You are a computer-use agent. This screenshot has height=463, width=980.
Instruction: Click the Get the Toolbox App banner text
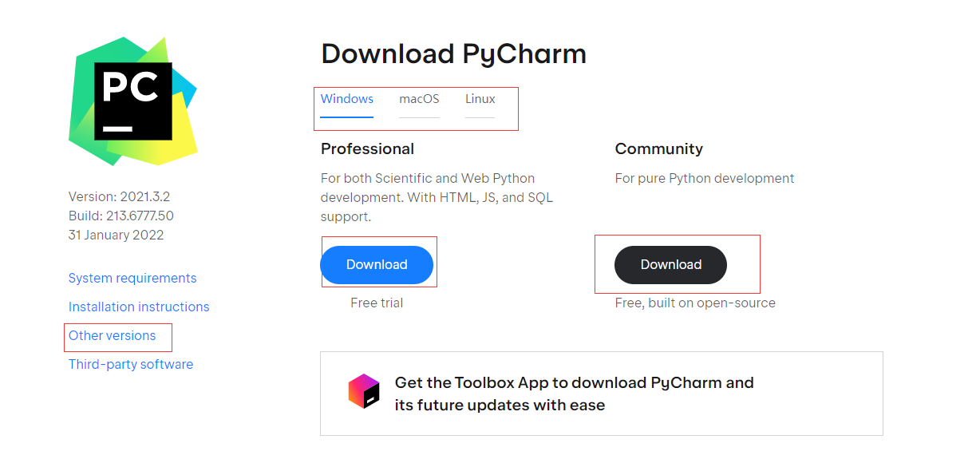point(574,394)
